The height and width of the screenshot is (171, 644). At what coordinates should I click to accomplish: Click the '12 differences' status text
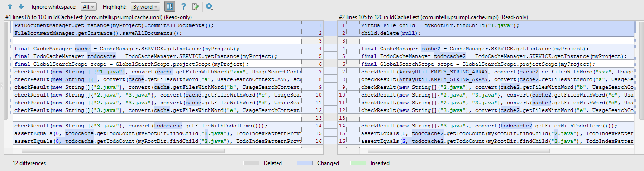click(29, 163)
